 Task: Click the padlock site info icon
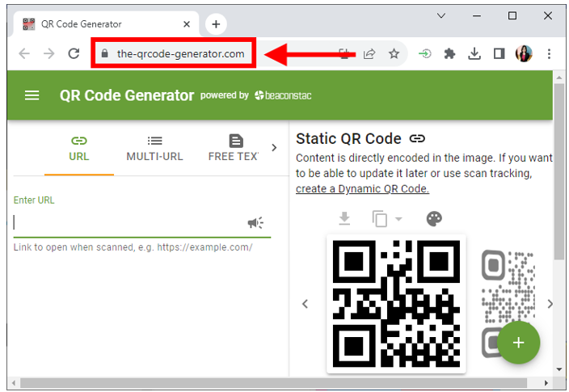105,53
